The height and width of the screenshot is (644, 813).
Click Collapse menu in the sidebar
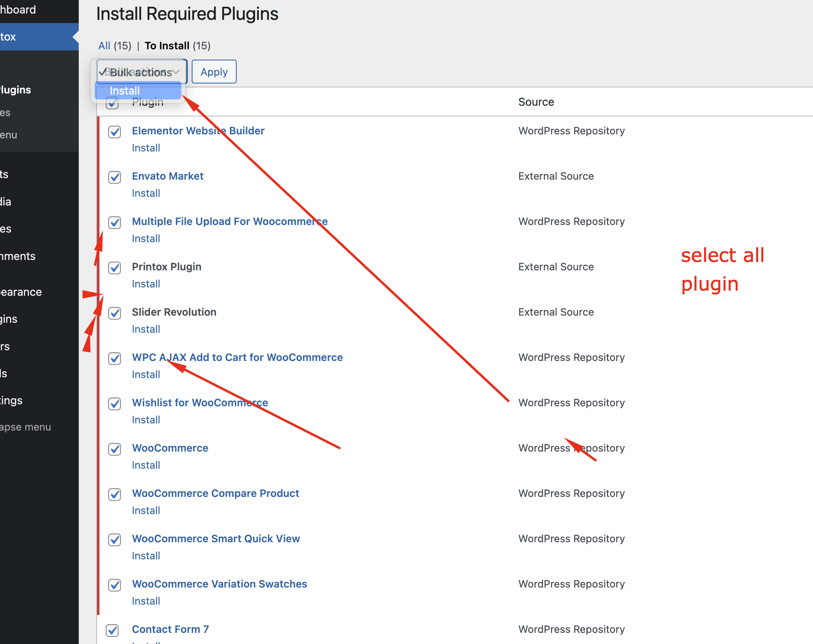tap(25, 427)
